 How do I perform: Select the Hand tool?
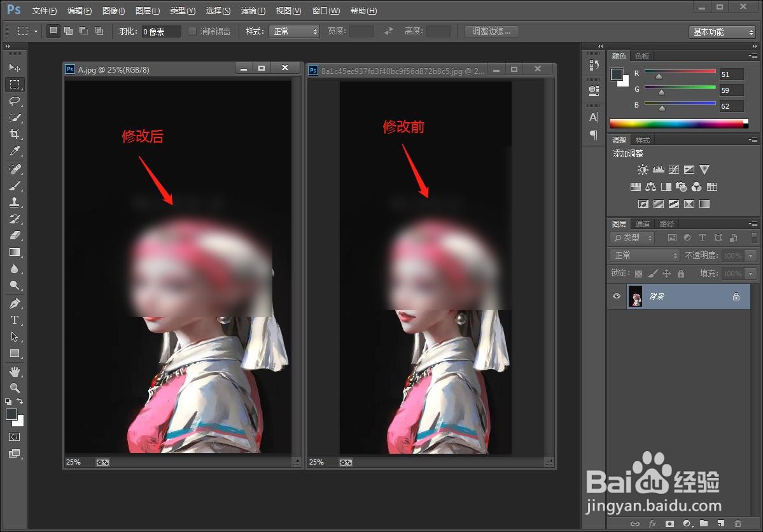(15, 372)
